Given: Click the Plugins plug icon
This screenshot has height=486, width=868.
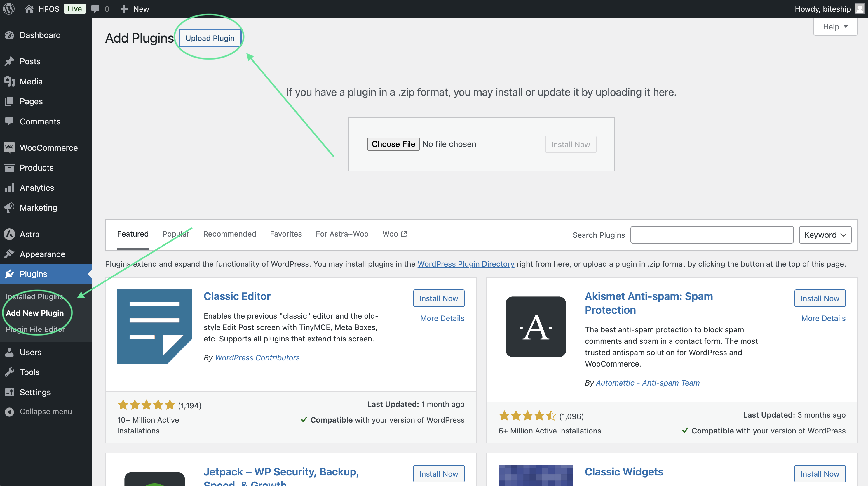Looking at the screenshot, I should click(x=9, y=274).
